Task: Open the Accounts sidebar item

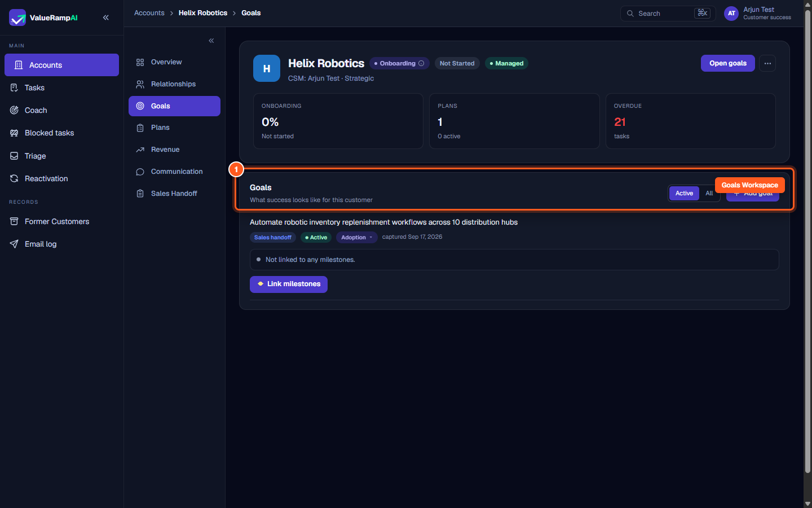Action: pyautogui.click(x=61, y=65)
